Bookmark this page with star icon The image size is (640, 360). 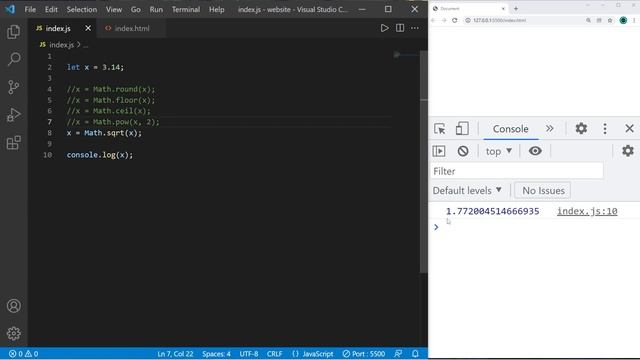point(610,20)
